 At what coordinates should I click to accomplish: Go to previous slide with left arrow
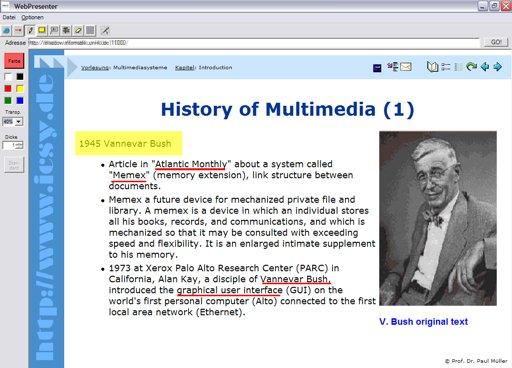(x=485, y=67)
